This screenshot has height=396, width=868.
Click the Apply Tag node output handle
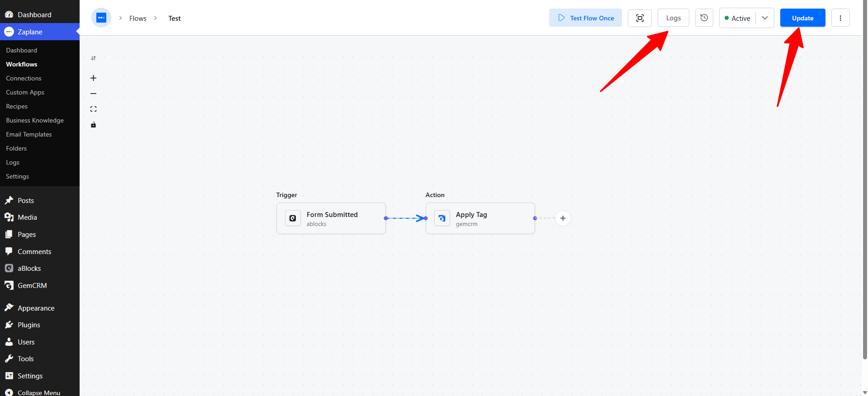click(535, 218)
